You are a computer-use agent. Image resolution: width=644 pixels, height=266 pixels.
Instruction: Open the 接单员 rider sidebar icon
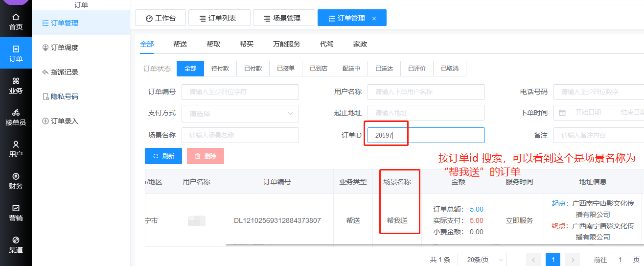click(x=16, y=117)
